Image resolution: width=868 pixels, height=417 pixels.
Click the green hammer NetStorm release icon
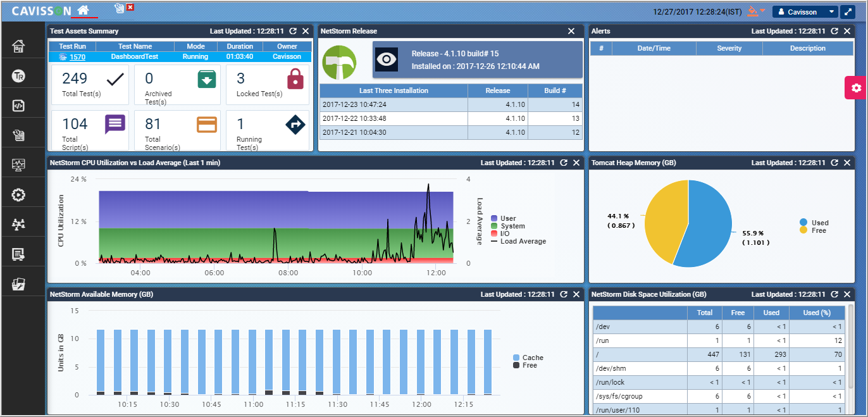point(339,62)
